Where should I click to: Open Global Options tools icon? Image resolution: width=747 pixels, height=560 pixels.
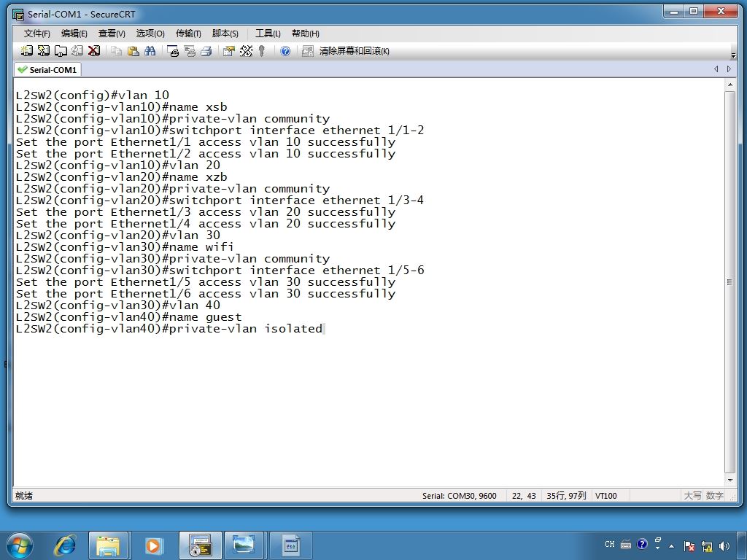click(247, 51)
